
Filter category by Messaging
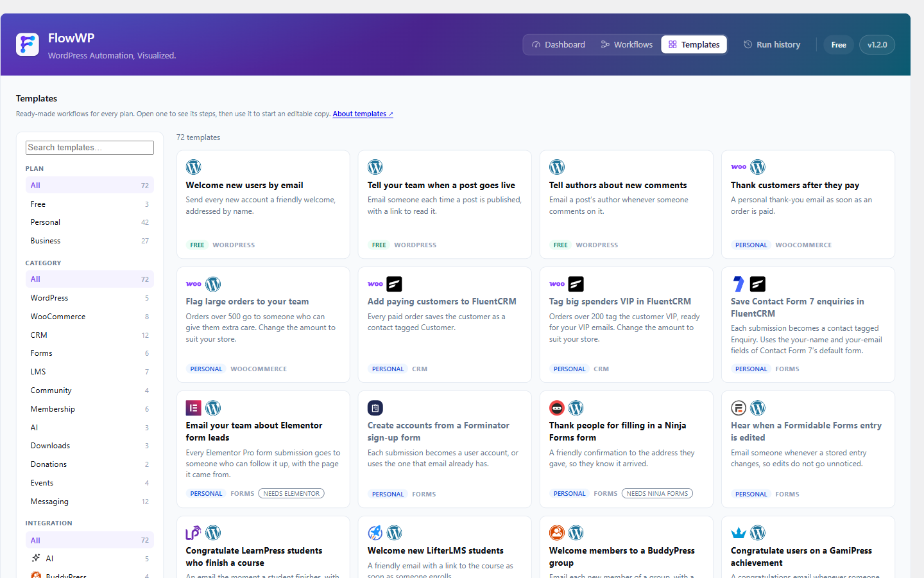pos(90,502)
